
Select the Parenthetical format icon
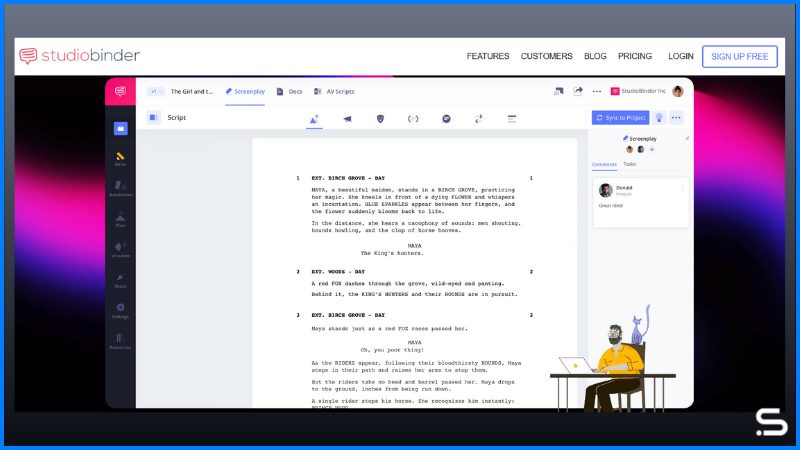(413, 119)
